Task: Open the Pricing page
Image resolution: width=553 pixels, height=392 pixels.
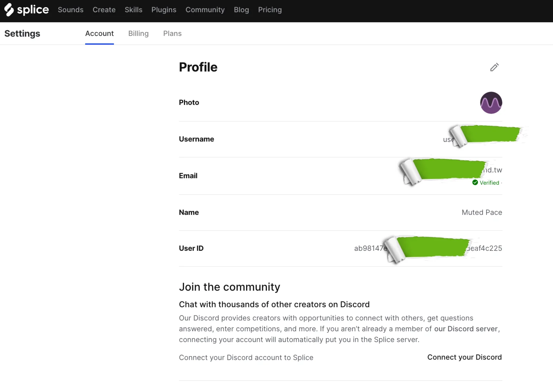Action: point(269,10)
